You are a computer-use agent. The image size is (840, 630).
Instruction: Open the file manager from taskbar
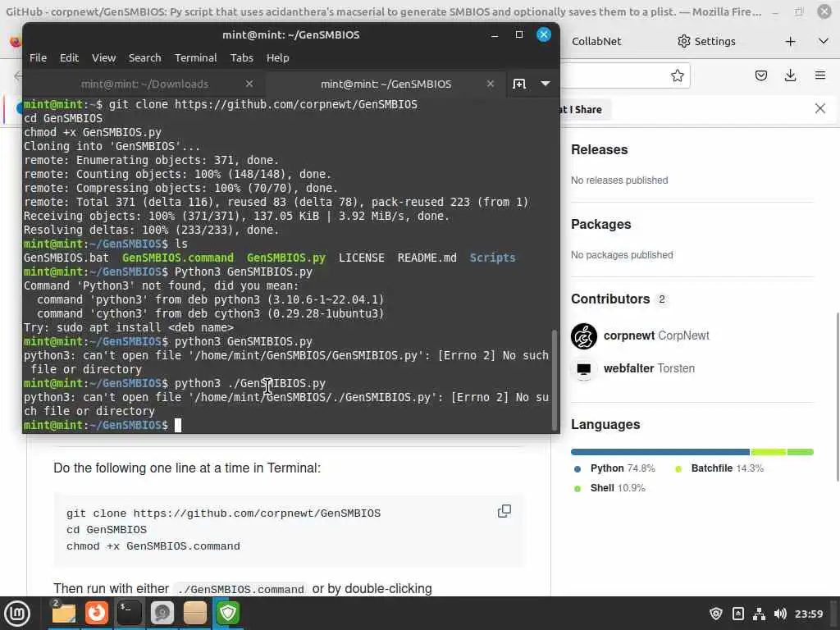63,613
